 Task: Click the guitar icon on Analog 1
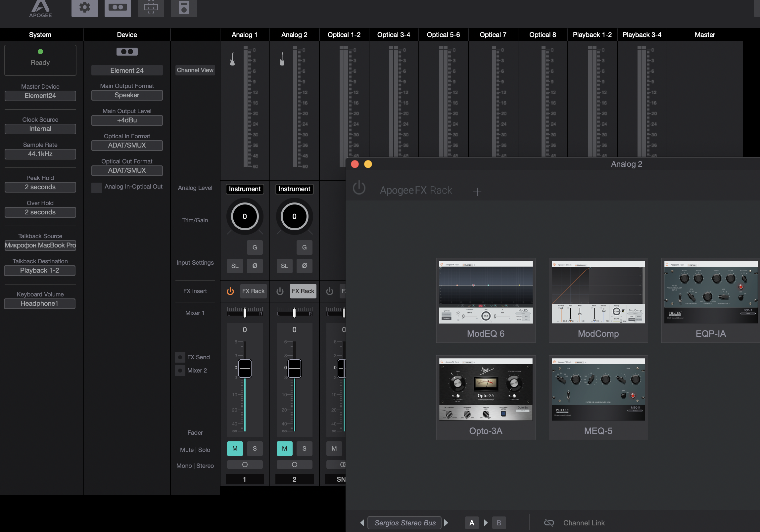(232, 59)
